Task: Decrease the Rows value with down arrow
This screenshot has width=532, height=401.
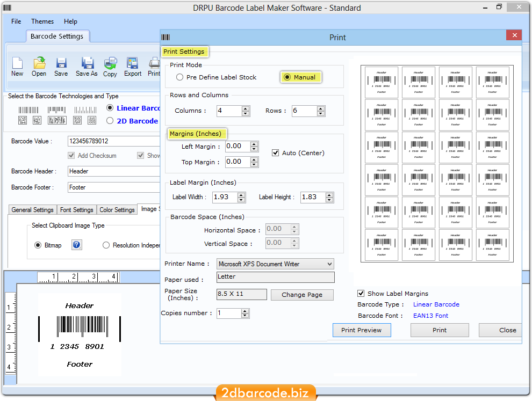Action: (321, 113)
